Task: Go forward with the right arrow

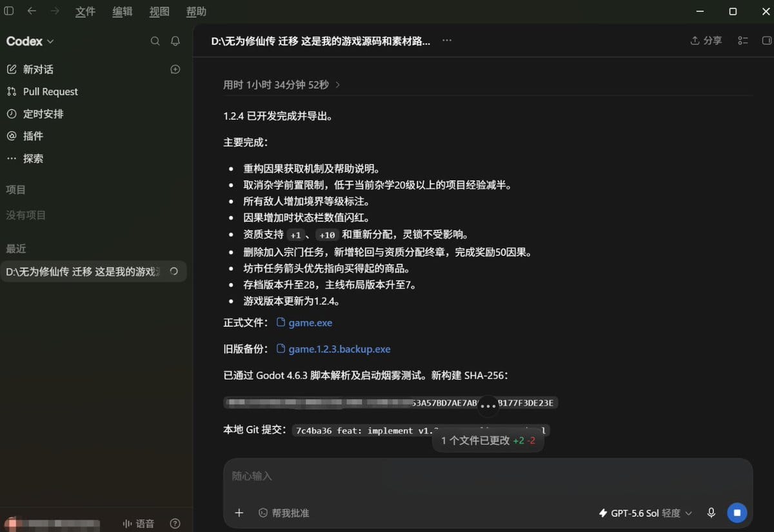Action: click(55, 11)
